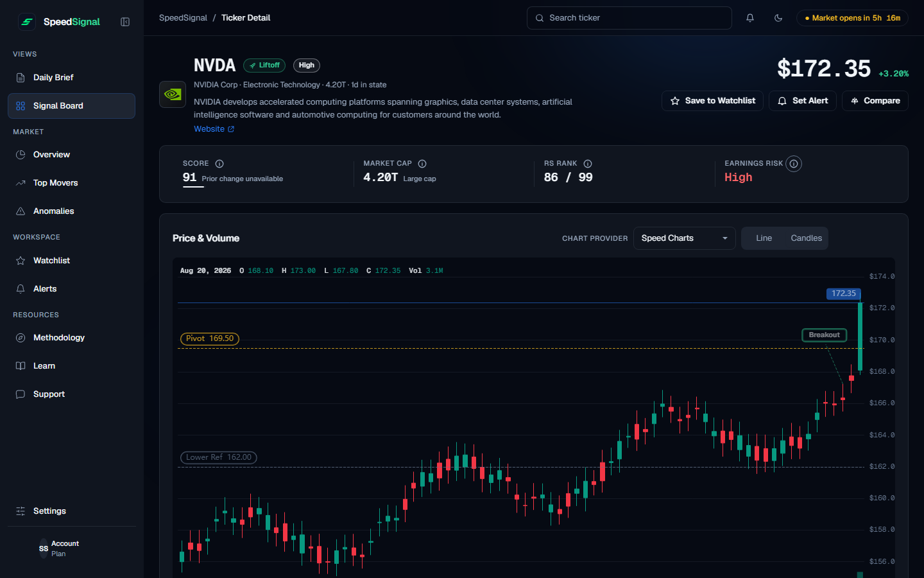The height and width of the screenshot is (578, 924).
Task: Show Earnings Risk info icon
Action: 794,164
